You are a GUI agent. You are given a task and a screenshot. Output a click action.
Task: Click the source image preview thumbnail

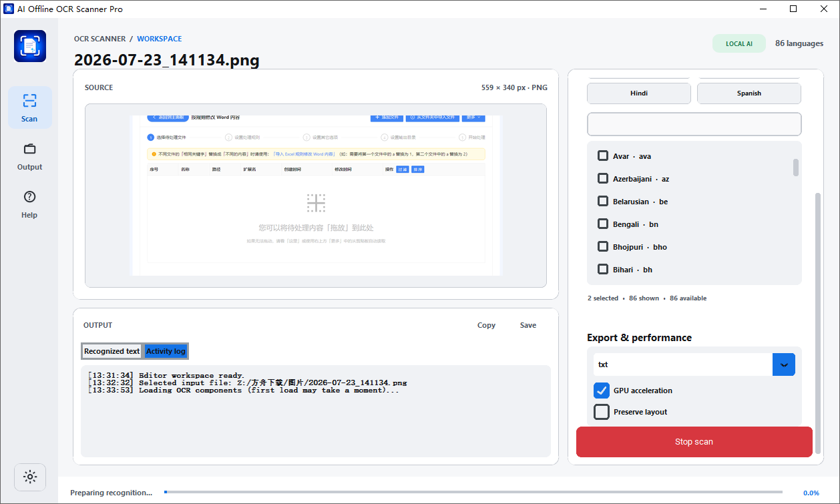point(316,195)
